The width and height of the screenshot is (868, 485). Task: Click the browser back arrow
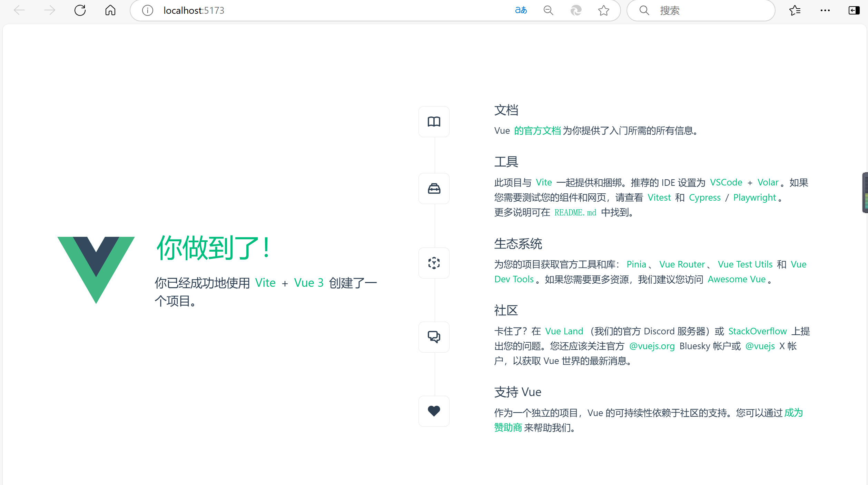(x=19, y=10)
